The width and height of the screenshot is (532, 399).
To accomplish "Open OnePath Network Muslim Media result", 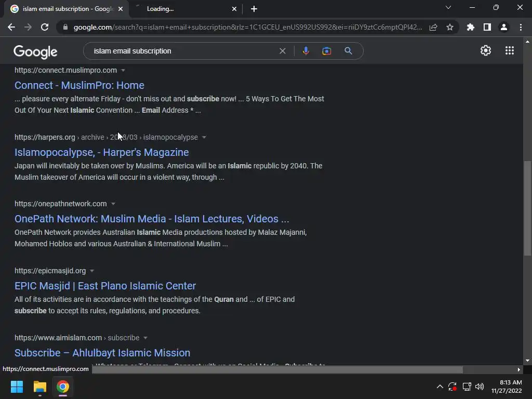I will 152,219.
